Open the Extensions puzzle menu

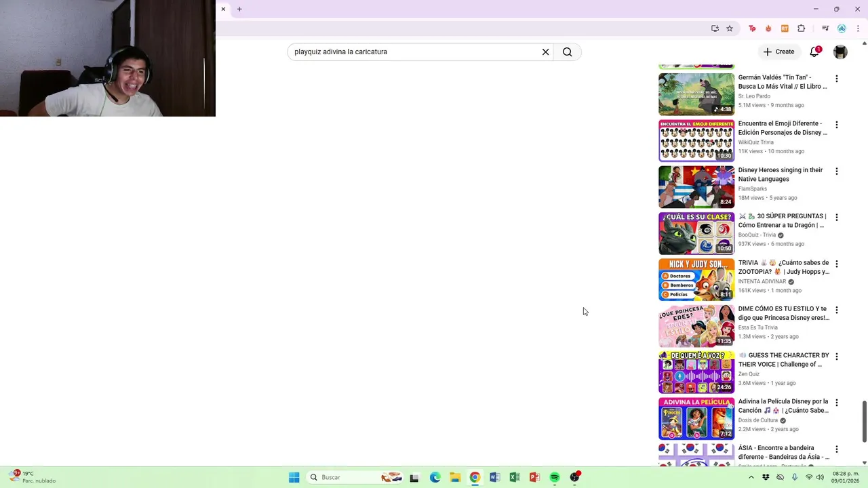pos(802,28)
